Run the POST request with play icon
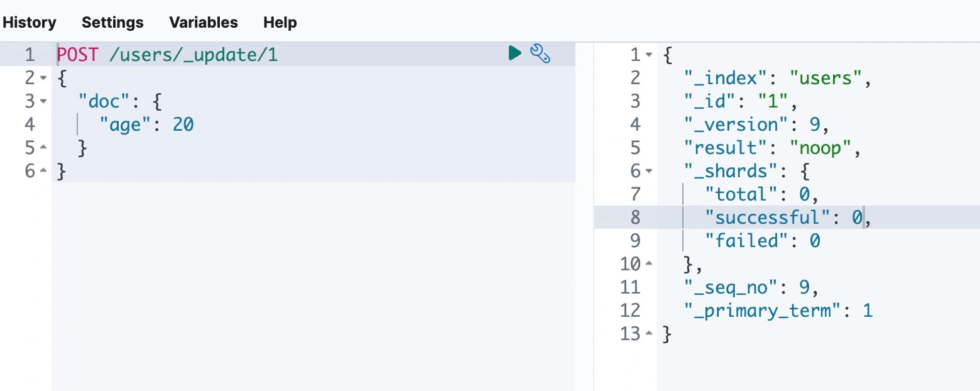 point(514,53)
